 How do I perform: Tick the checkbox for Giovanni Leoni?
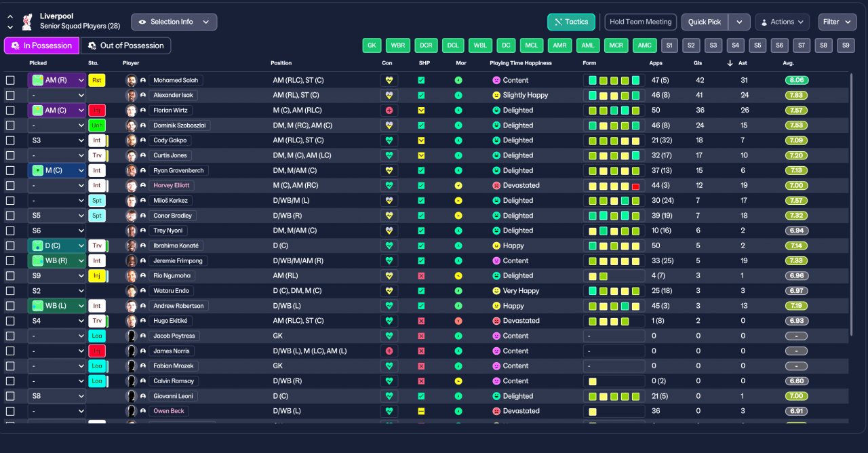pyautogui.click(x=10, y=396)
